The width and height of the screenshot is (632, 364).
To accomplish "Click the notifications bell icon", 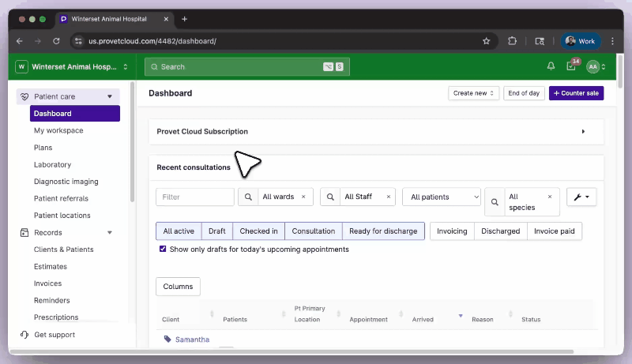I will tap(551, 67).
